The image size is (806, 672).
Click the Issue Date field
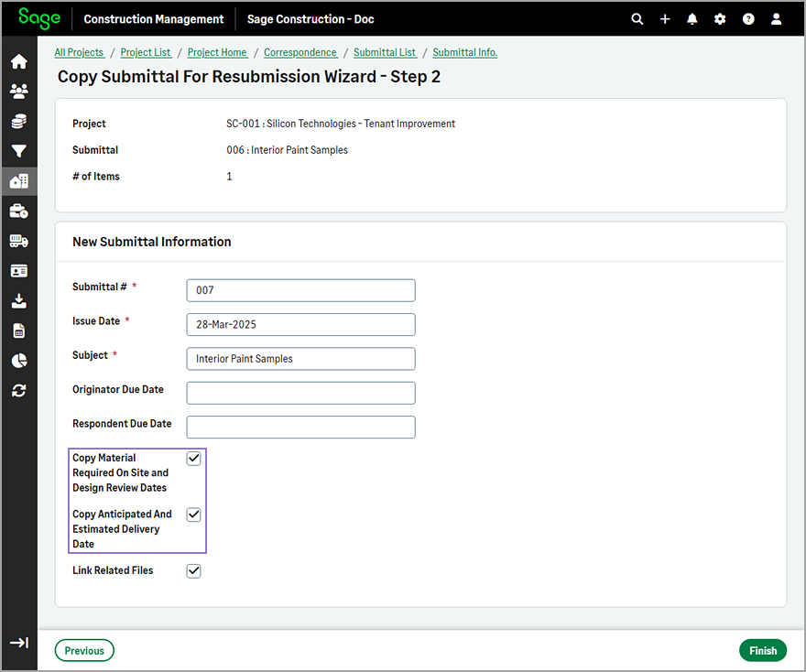tap(300, 325)
